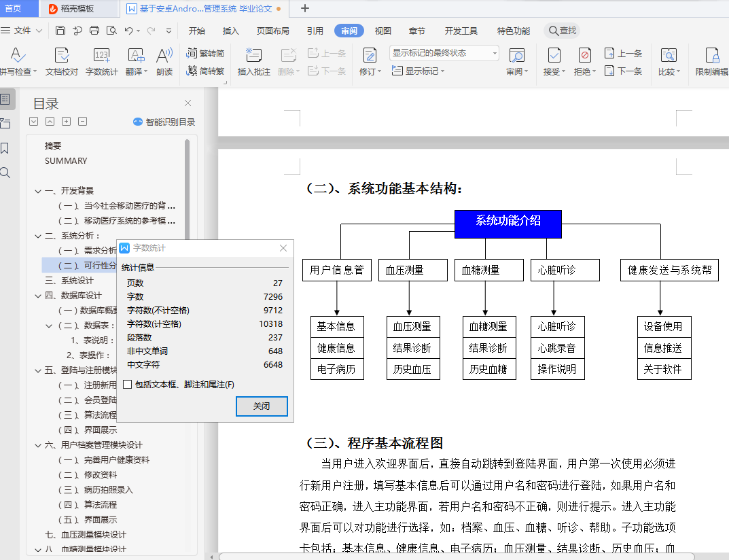Open the search sidebar icon
Screen dimensions: 729x560
pyautogui.click(x=5, y=173)
